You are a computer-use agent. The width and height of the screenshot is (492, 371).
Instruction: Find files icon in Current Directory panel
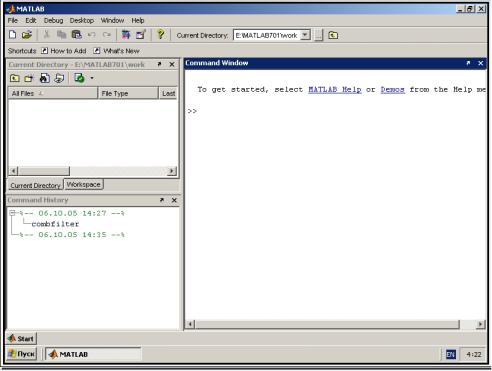click(44, 78)
